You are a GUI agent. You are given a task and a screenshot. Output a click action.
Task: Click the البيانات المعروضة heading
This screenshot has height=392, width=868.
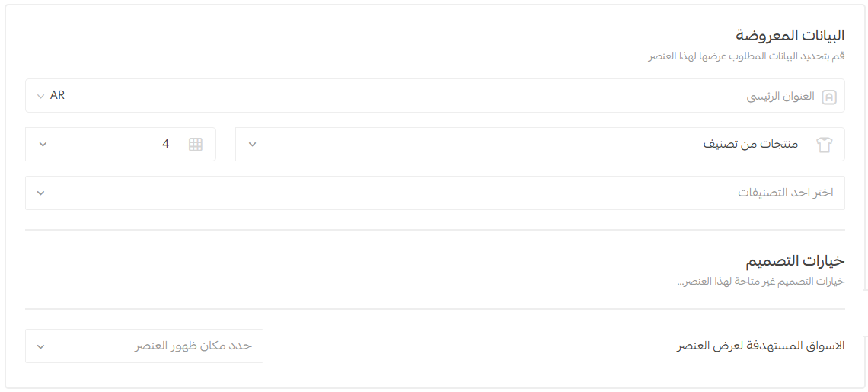790,35
